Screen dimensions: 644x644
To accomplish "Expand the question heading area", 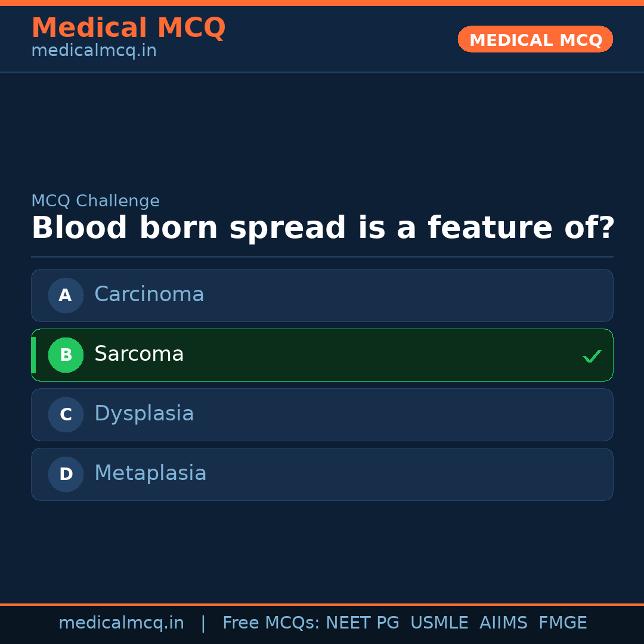I will pyautogui.click(x=322, y=227).
